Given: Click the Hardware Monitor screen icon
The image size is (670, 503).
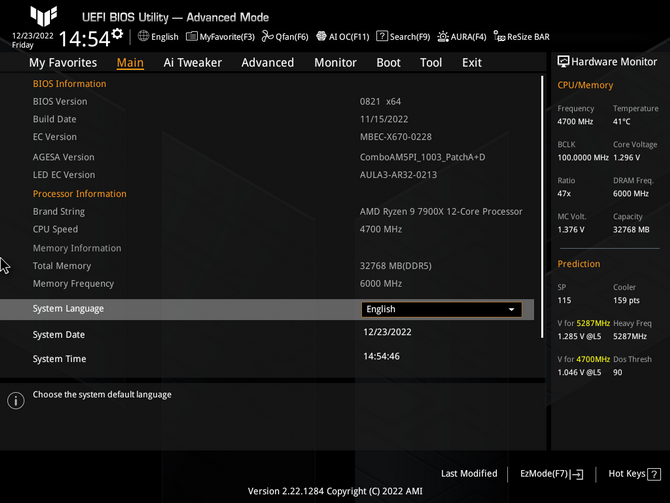Looking at the screenshot, I should click(x=563, y=62).
